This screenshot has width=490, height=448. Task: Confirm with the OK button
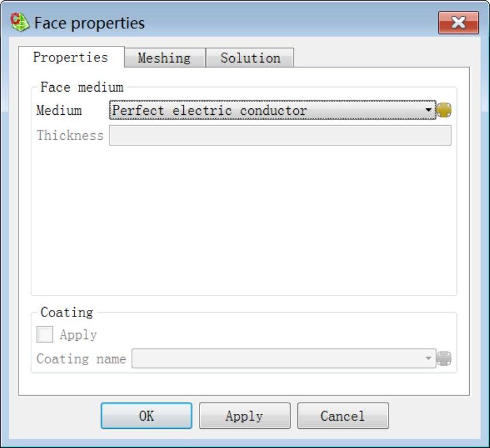(x=146, y=416)
